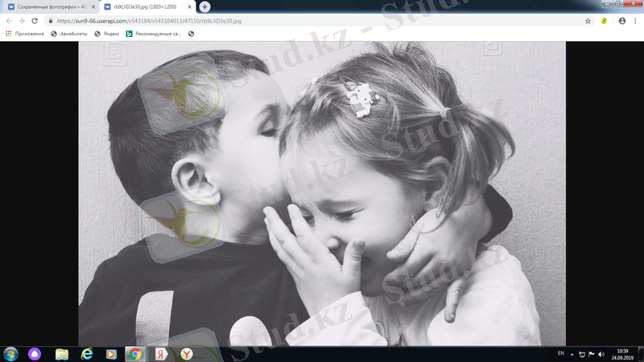Launch Internet Explorer from taskbar

tap(87, 354)
